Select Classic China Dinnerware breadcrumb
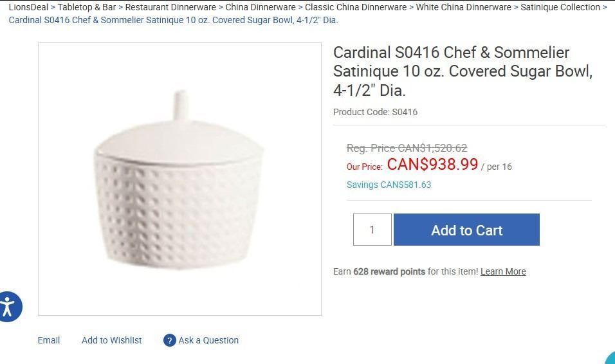The height and width of the screenshot is (364, 615). pos(356,7)
